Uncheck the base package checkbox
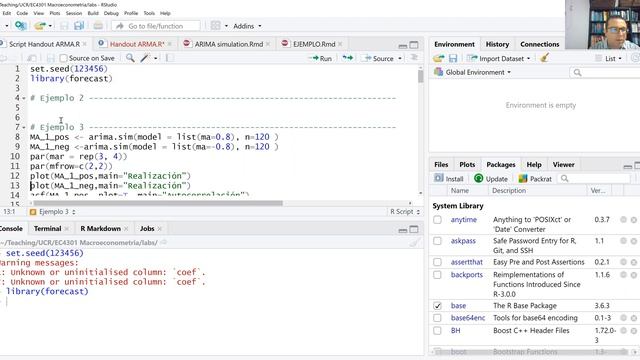The height and width of the screenshot is (360, 640). tap(438, 305)
